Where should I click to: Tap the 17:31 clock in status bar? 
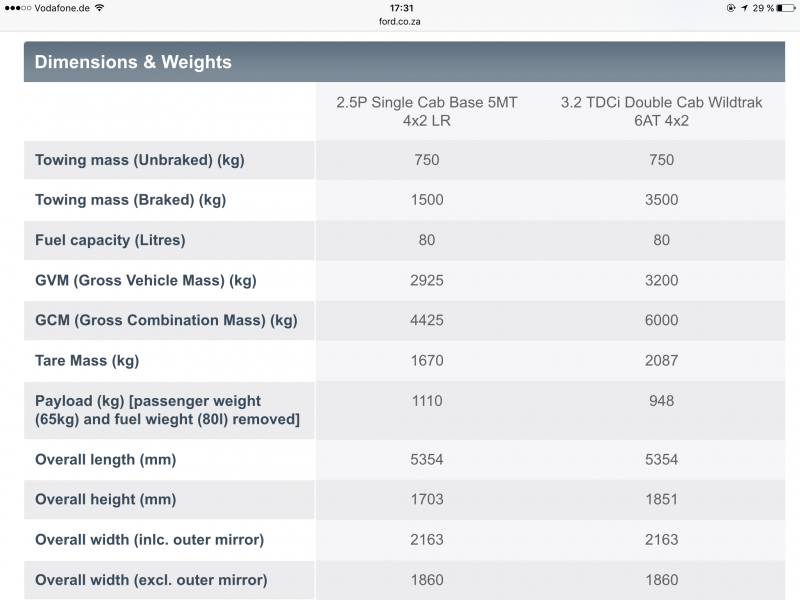pyautogui.click(x=402, y=8)
